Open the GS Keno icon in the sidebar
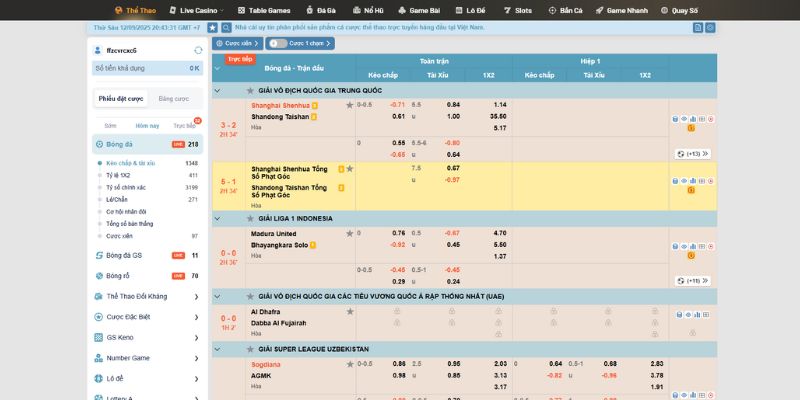The height and width of the screenshot is (400, 800). [99, 337]
